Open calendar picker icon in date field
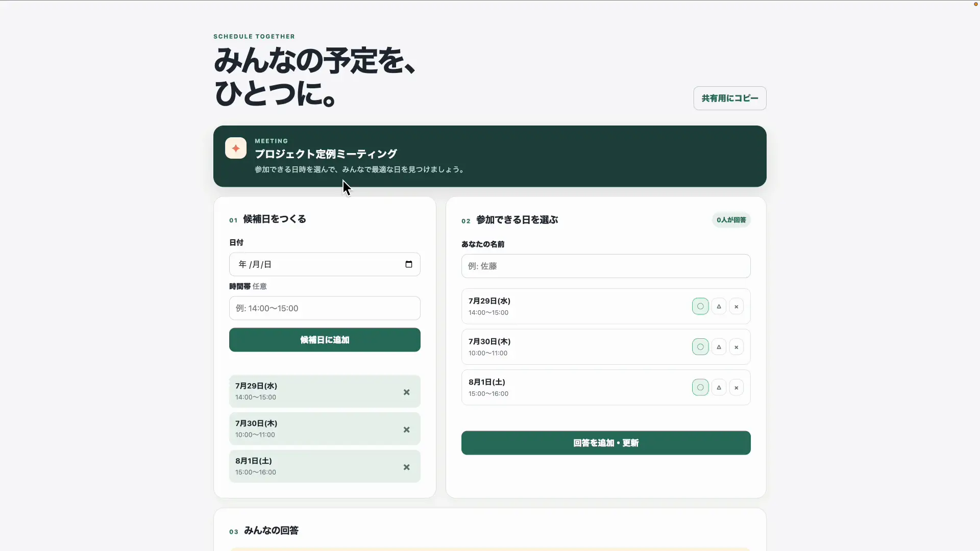 408,264
